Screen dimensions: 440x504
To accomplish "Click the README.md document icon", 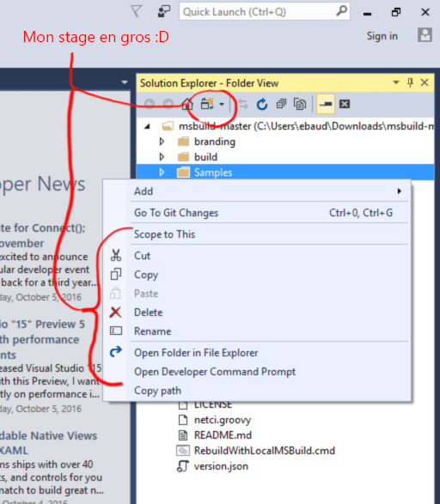I will click(183, 435).
